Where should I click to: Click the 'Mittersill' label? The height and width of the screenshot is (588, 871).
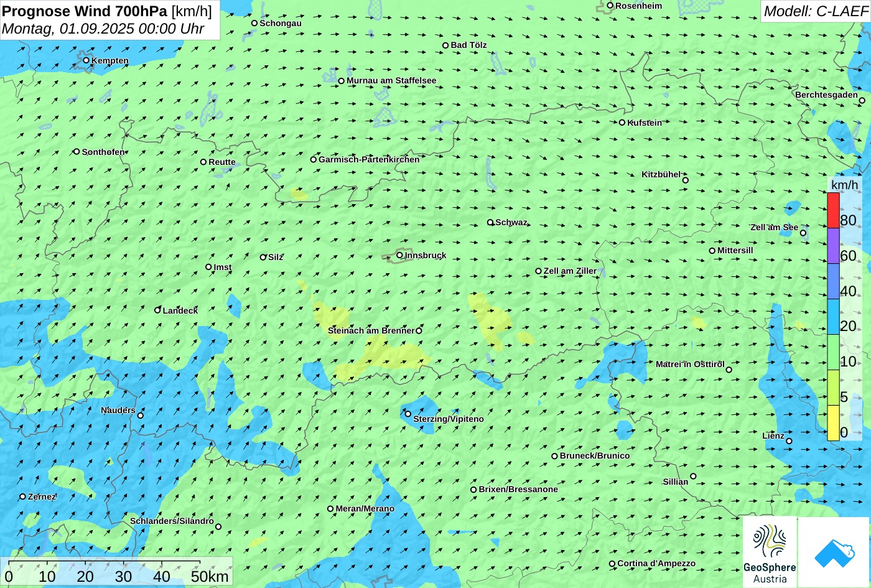735,250
